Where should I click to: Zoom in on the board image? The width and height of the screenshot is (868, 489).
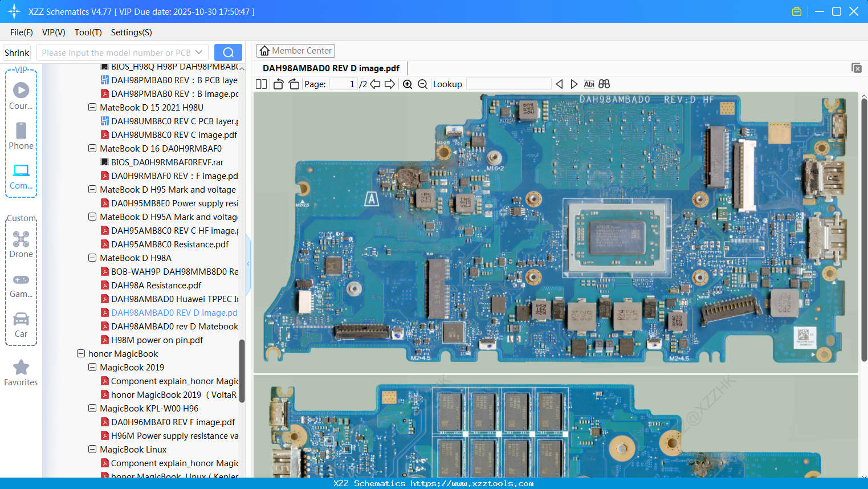tap(407, 84)
